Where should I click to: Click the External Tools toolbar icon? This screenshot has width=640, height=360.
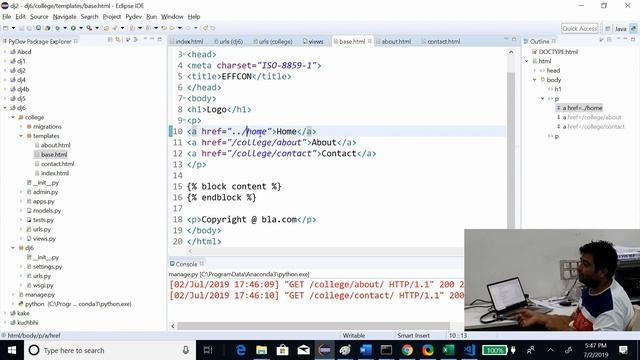point(89,28)
